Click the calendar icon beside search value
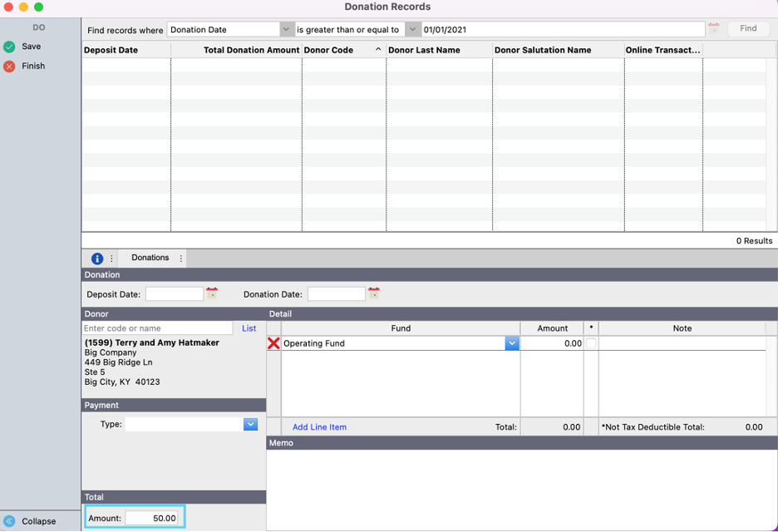 [x=713, y=29]
